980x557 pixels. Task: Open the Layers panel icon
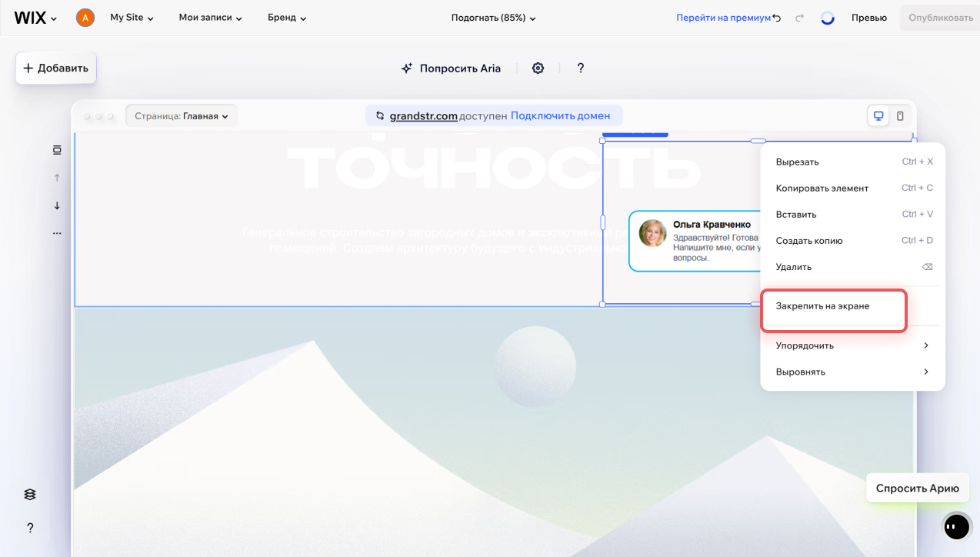tap(30, 495)
